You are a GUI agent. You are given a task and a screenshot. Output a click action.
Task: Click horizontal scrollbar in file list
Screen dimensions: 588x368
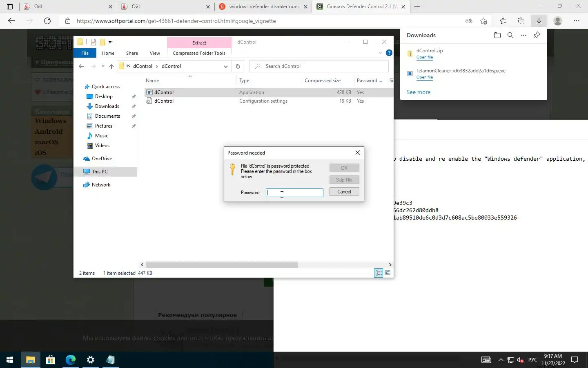coord(222,265)
